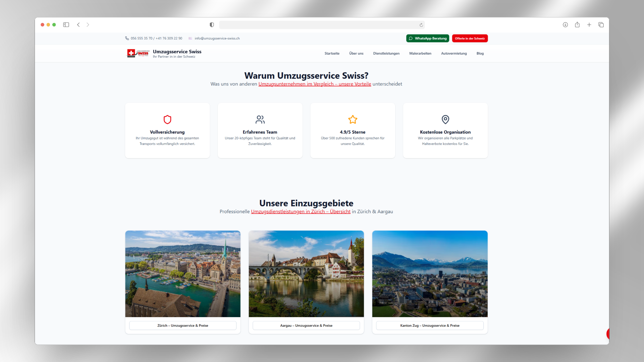Click the Share icon in the browser toolbar
Image resolution: width=644 pixels, height=362 pixels.
pos(577,24)
